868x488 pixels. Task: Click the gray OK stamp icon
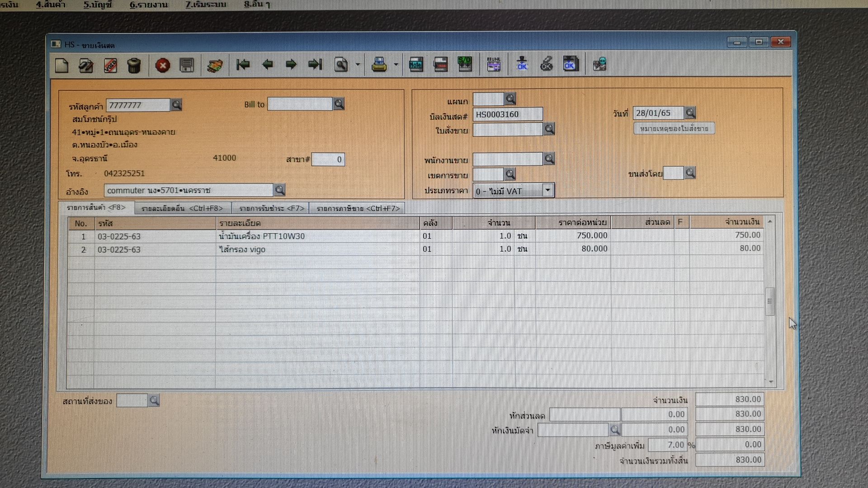point(546,64)
